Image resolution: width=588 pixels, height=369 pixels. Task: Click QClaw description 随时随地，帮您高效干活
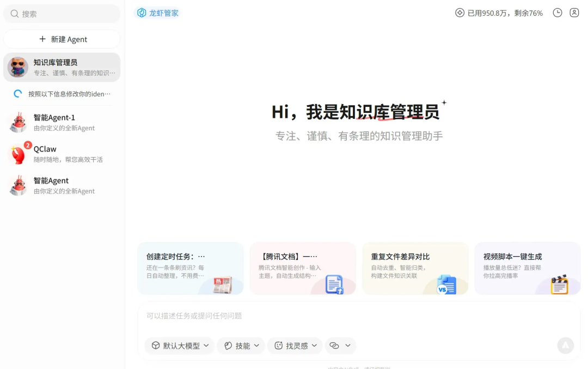tap(68, 160)
